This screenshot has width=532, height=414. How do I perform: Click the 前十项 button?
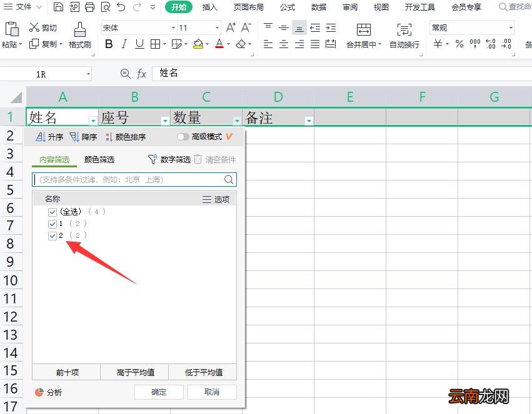[x=67, y=372]
